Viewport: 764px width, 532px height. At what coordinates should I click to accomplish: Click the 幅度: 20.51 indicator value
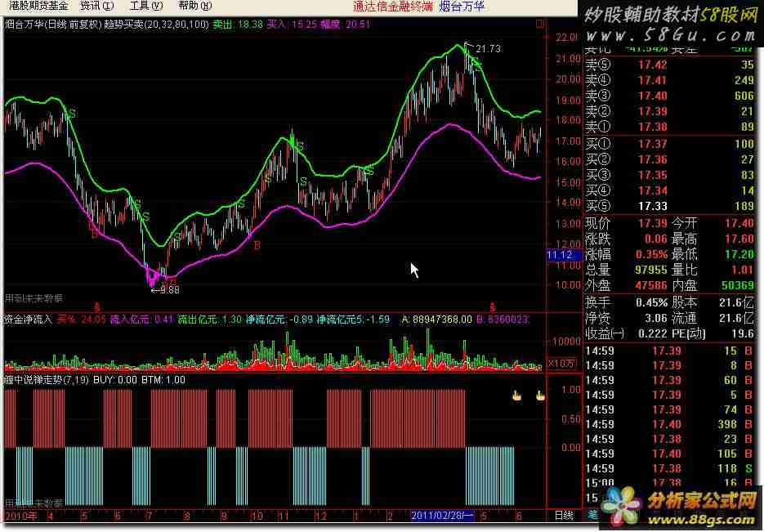pos(346,25)
